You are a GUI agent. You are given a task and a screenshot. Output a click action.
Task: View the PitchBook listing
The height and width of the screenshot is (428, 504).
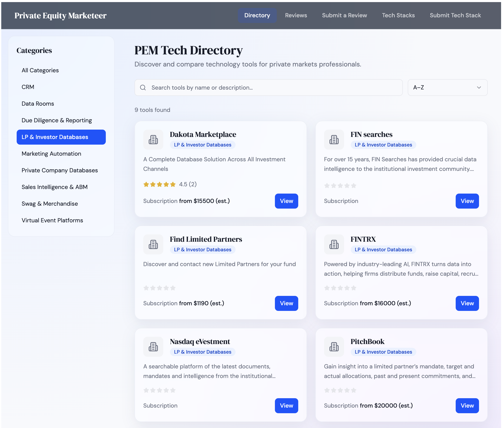(467, 406)
